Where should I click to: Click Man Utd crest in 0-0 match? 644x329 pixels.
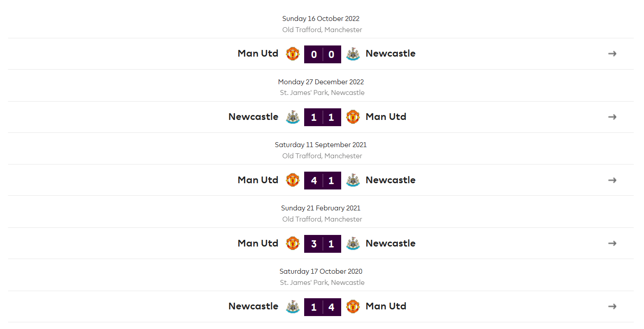click(x=293, y=54)
